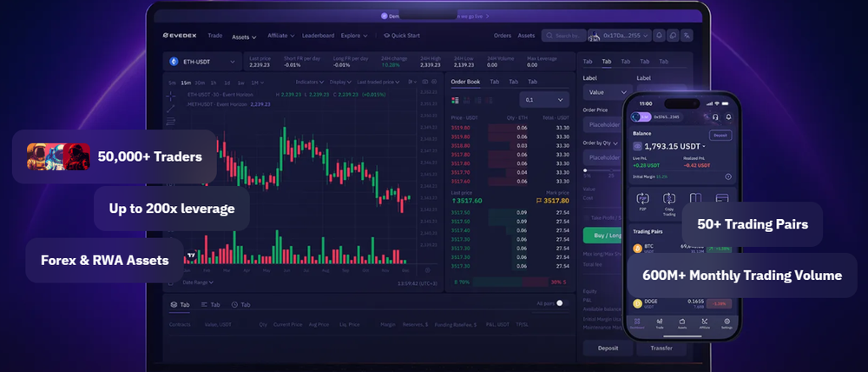Image resolution: width=868 pixels, height=372 pixels.
Task: Select the DOGE trading pair on phone
Action: (682, 304)
